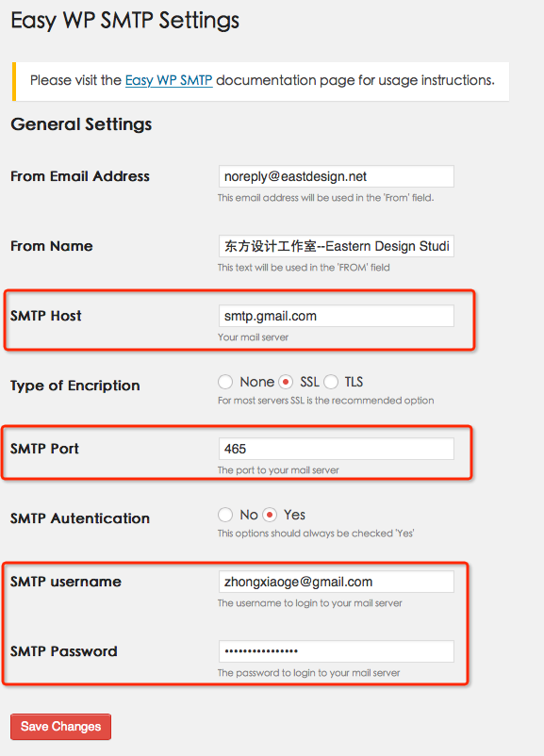Click the 'From Email Address' label
This screenshot has height=756, width=544.
[80, 176]
